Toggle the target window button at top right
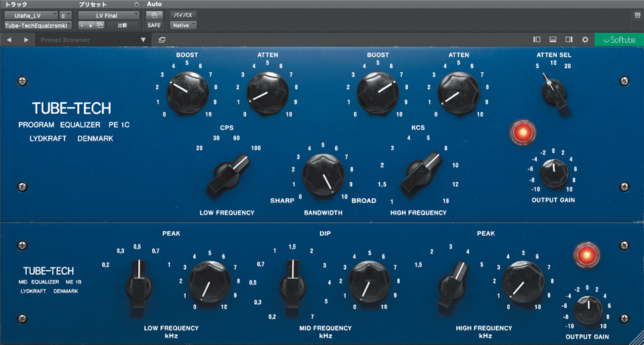 637,15
